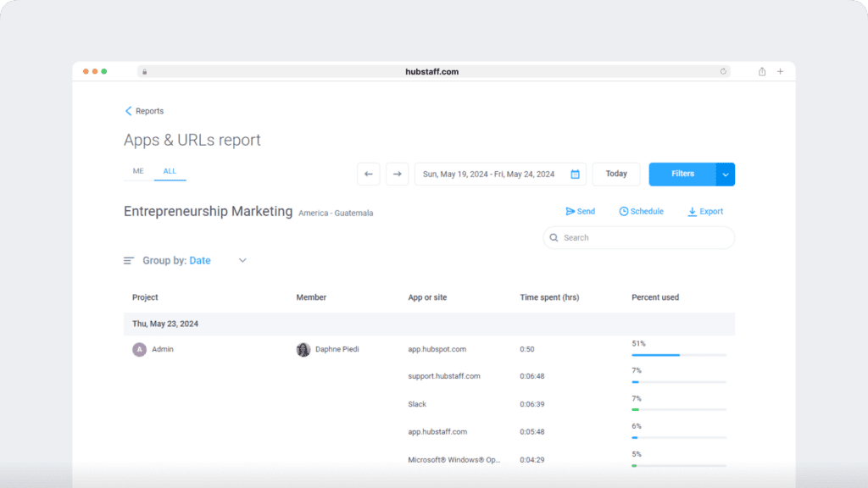Click the back chevron next to Reports

[x=127, y=111]
